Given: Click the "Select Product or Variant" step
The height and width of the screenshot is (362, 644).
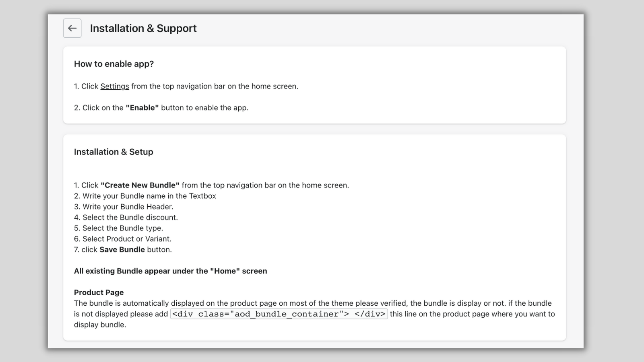Looking at the screenshot, I should (127, 239).
